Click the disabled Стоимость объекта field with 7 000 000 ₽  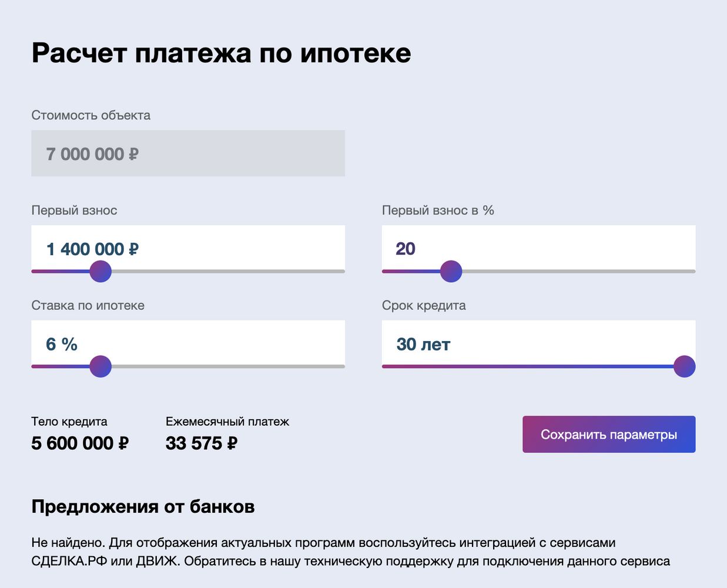click(188, 153)
